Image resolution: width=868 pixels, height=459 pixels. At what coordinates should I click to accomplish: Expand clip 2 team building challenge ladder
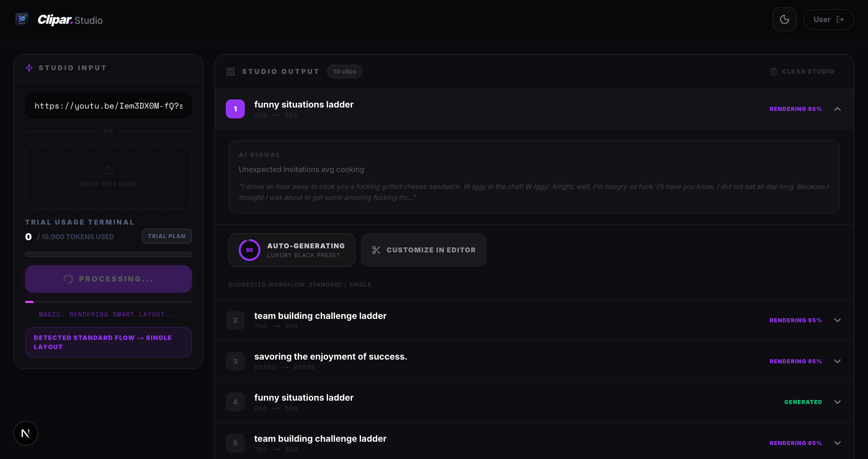pos(837,320)
